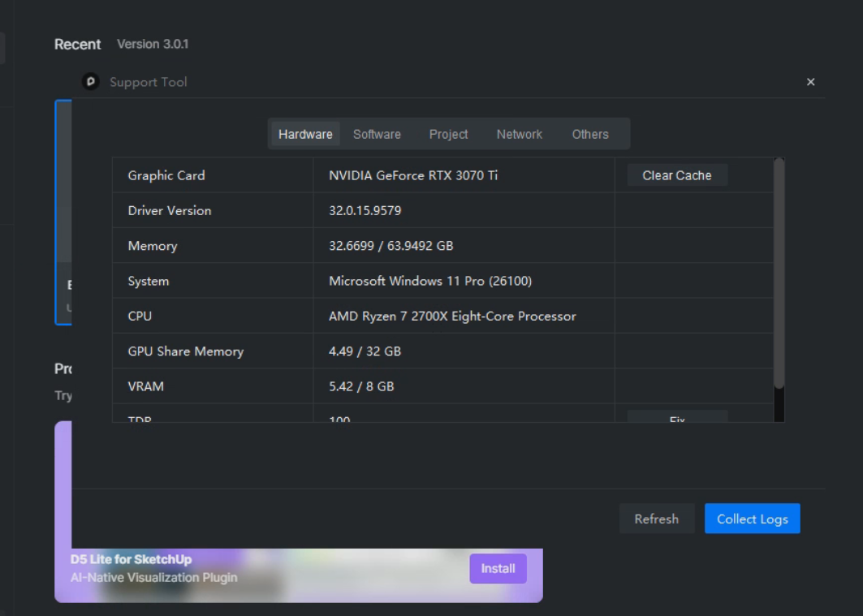
Task: Select the NVIDIA GeForce RTX 3070 Ti value
Action: pyautogui.click(x=413, y=175)
